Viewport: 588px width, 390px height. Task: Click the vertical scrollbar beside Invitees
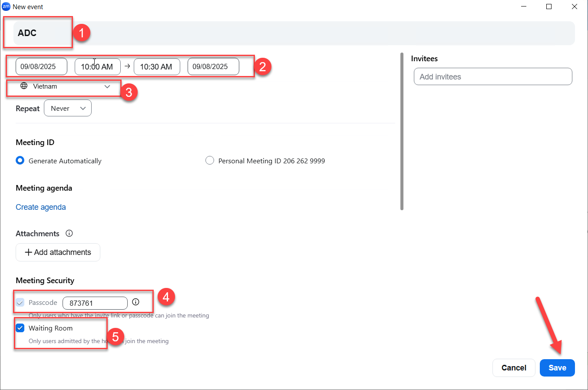402,130
